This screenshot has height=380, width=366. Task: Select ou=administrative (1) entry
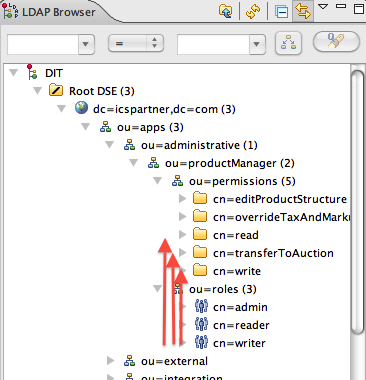click(x=199, y=145)
